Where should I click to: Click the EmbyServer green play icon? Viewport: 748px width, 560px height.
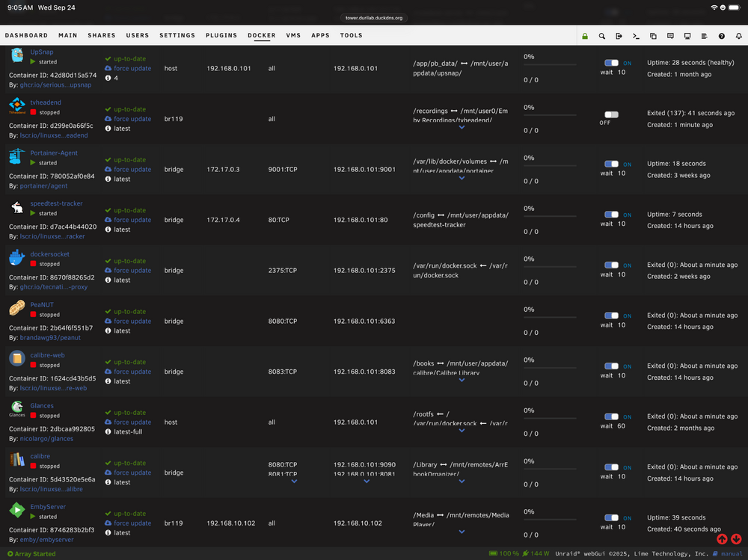[x=17, y=510]
